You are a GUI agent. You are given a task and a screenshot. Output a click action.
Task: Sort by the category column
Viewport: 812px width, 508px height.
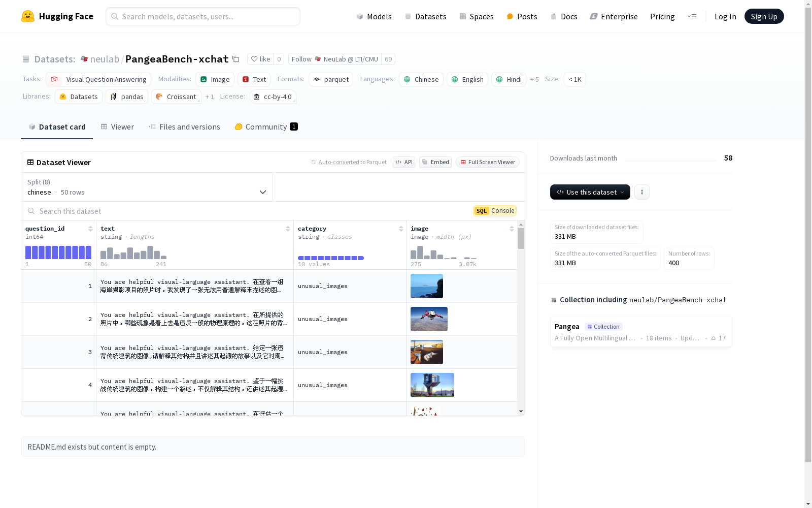pos(401,229)
